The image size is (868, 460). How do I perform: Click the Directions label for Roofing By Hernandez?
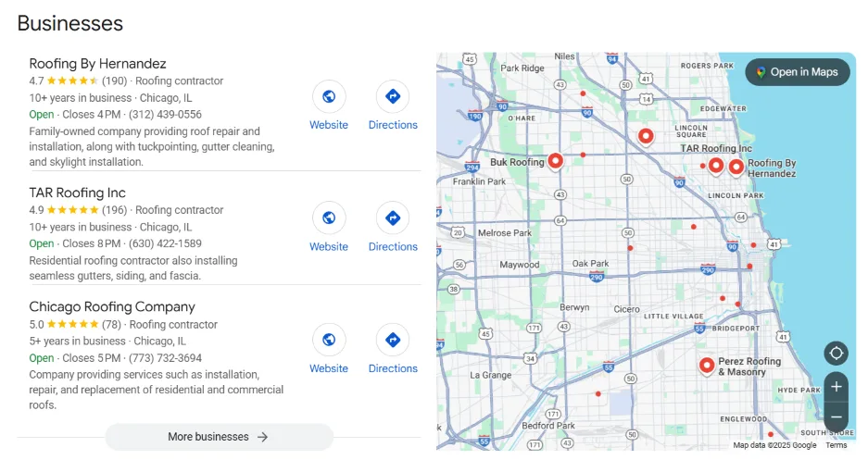point(393,125)
